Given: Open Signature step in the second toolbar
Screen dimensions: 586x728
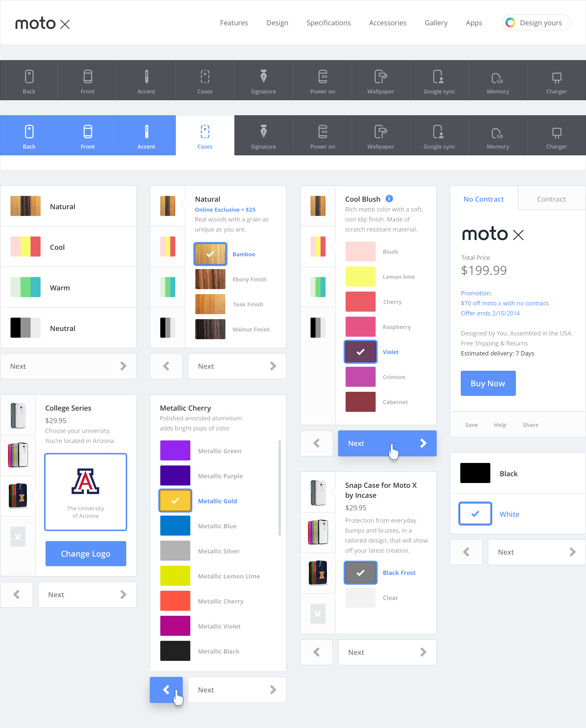Looking at the screenshot, I should point(264,135).
